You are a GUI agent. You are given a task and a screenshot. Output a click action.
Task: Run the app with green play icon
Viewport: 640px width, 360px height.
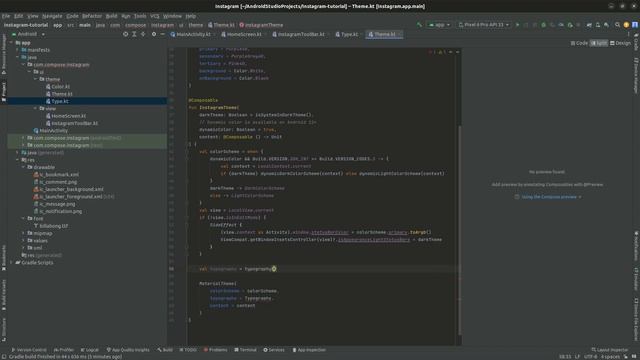[x=518, y=25]
